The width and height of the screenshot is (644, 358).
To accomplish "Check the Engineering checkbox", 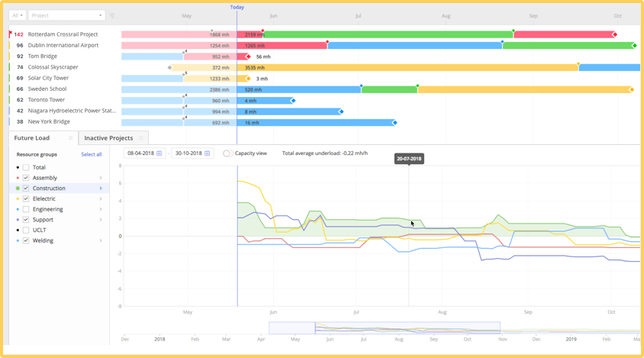I will pos(26,209).
